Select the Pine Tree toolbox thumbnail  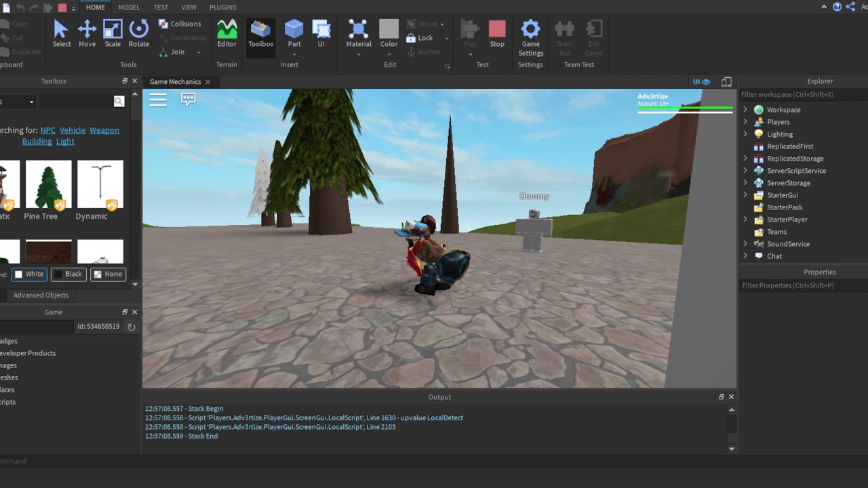tap(48, 184)
